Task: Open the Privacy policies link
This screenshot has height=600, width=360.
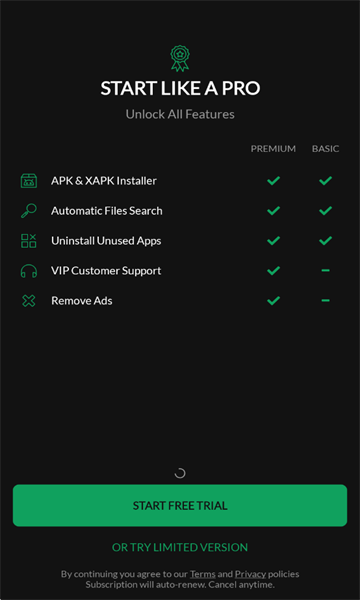Action: [250, 574]
